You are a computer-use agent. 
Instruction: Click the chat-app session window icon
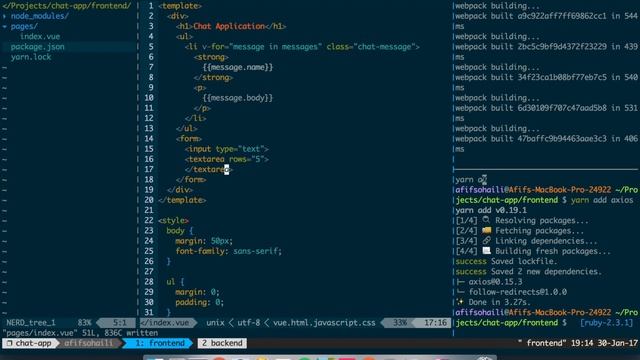tap(9, 343)
